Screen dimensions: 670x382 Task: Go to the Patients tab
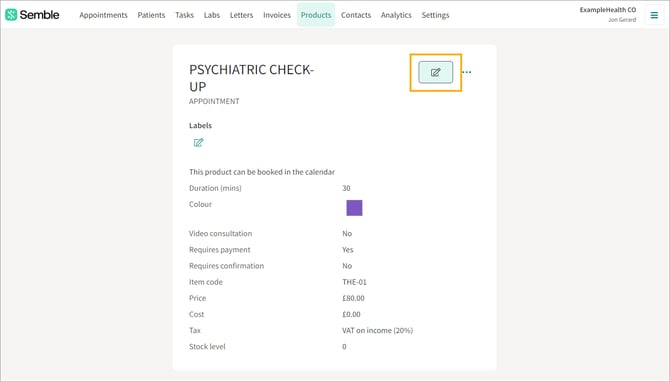click(x=151, y=15)
